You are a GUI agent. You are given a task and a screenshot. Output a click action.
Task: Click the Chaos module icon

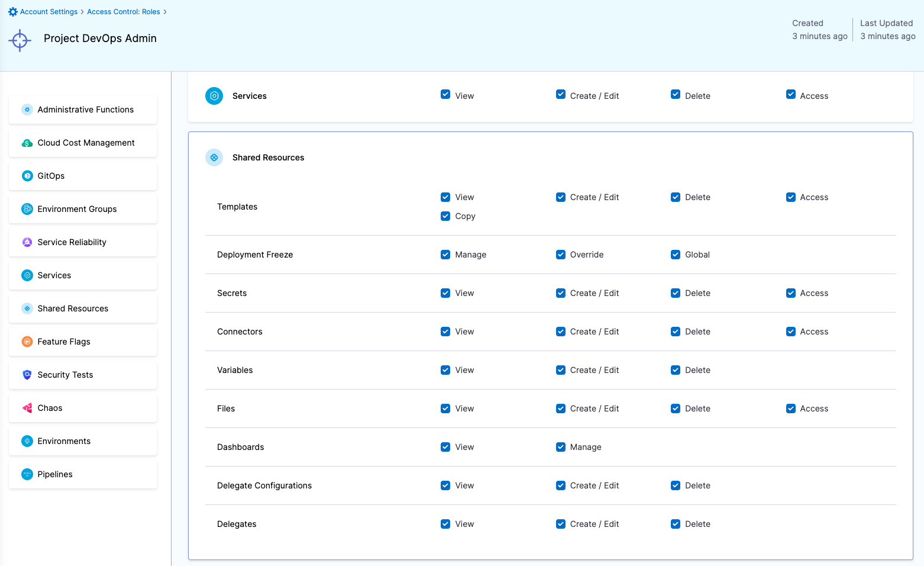(x=27, y=408)
